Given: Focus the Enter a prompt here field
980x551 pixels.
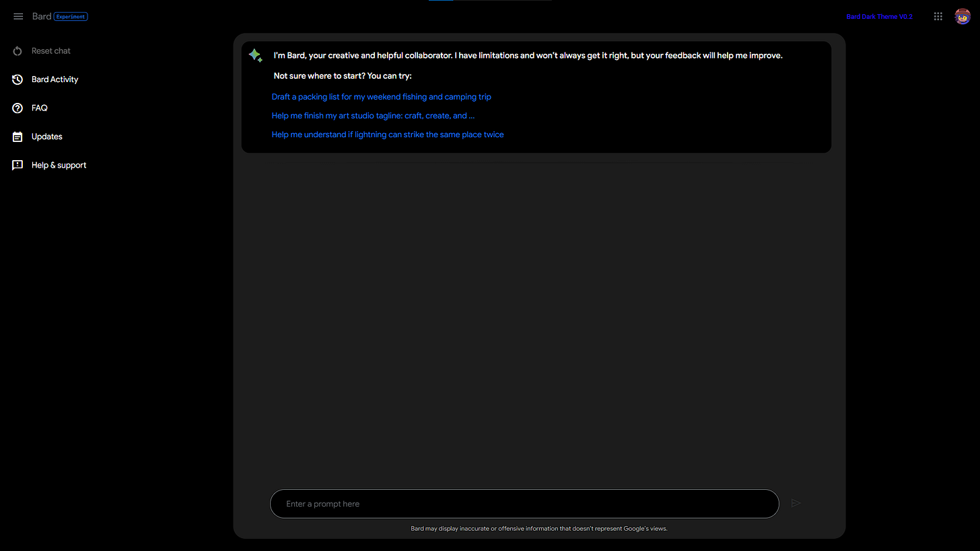Looking at the screenshot, I should pos(524,504).
